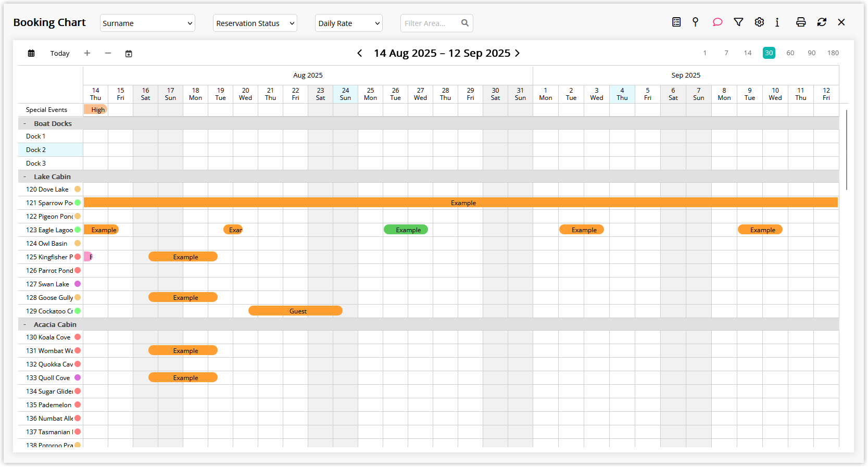868x467 pixels.
Task: Click the red status dot for 126 Parrot Pond
Action: click(x=78, y=270)
